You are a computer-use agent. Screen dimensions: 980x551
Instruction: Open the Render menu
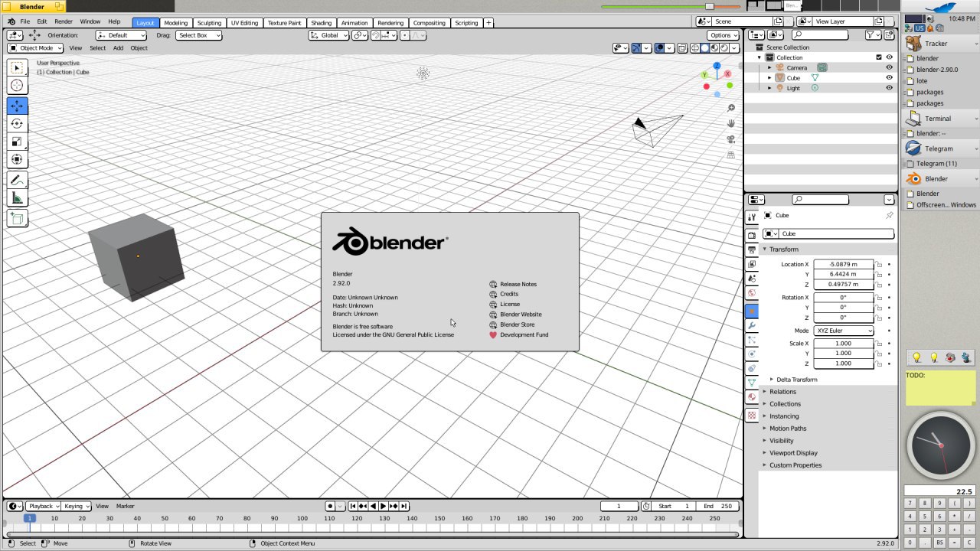click(x=64, y=21)
